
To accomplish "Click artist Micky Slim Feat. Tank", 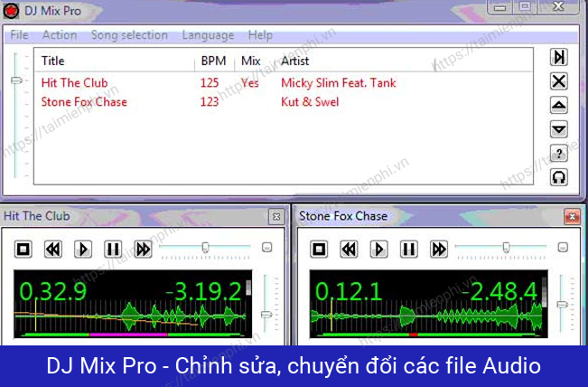I will (339, 83).
